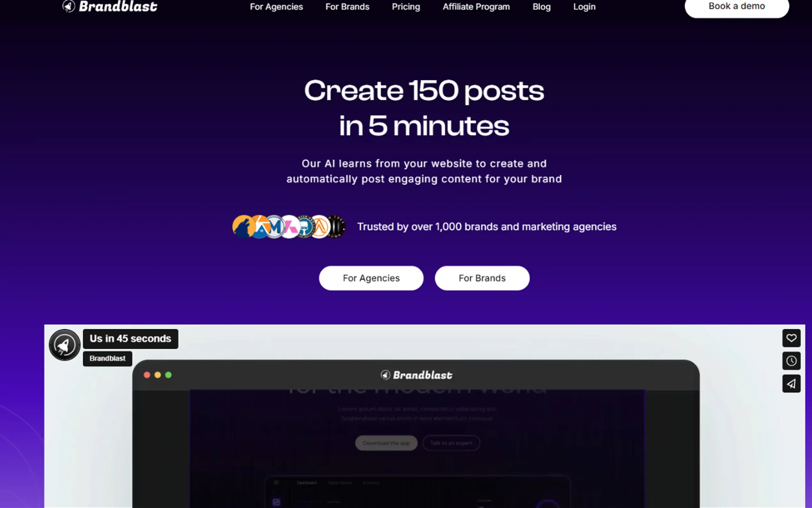The height and width of the screenshot is (508, 812).
Task: Click the round Brandblast video avatar
Action: 65,345
